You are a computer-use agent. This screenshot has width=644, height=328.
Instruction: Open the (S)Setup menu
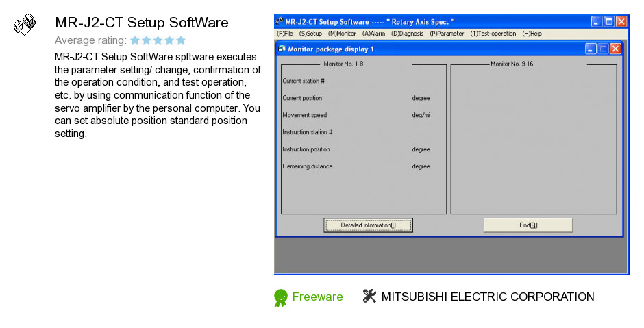[310, 34]
